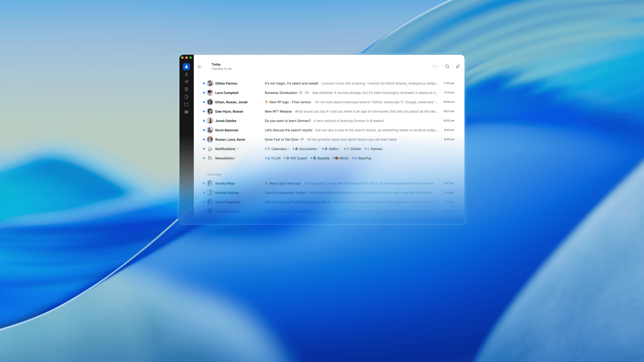Open "Do you want to learn German?" email
The image size is (644, 362).
288,121
